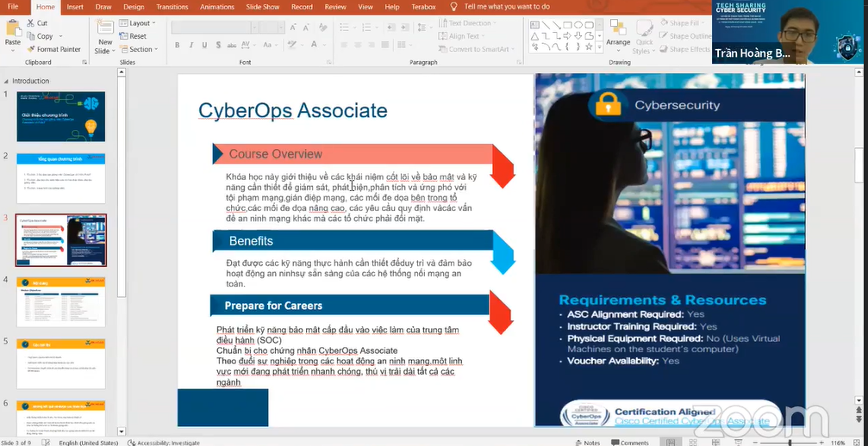Insert a New Slide using its icon
The image size is (868, 446).
click(x=104, y=28)
